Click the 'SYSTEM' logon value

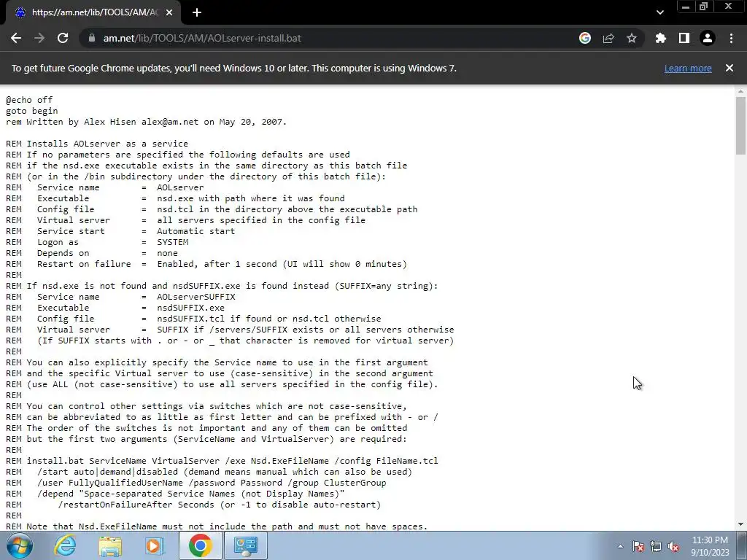coord(173,242)
